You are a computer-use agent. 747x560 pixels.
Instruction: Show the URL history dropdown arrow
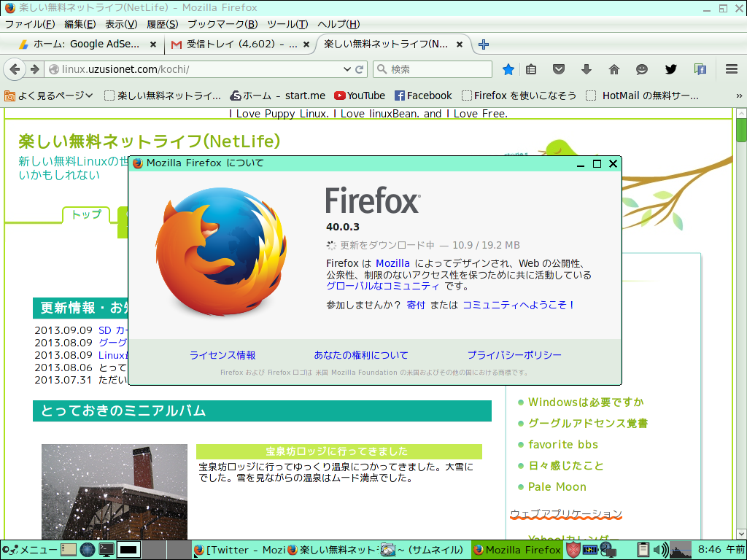pyautogui.click(x=347, y=69)
